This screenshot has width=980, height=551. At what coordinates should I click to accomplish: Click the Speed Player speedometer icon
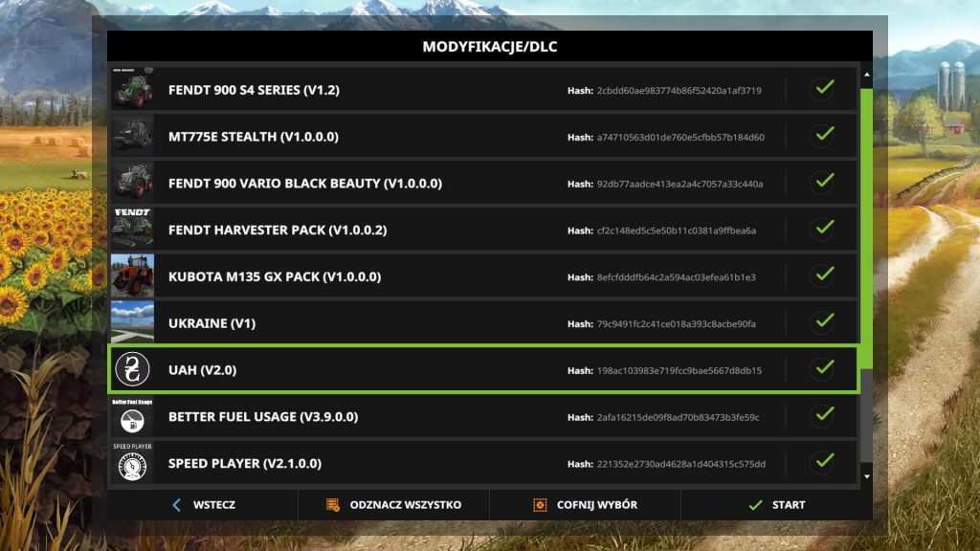point(133,463)
